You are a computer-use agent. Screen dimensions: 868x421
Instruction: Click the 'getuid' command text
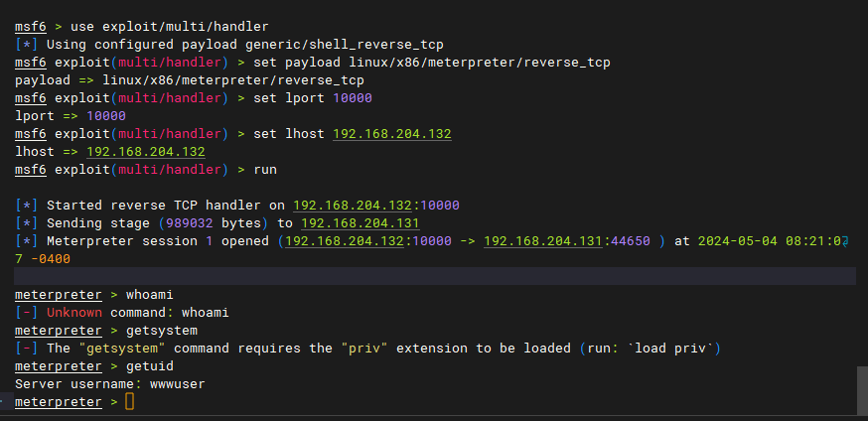click(149, 366)
